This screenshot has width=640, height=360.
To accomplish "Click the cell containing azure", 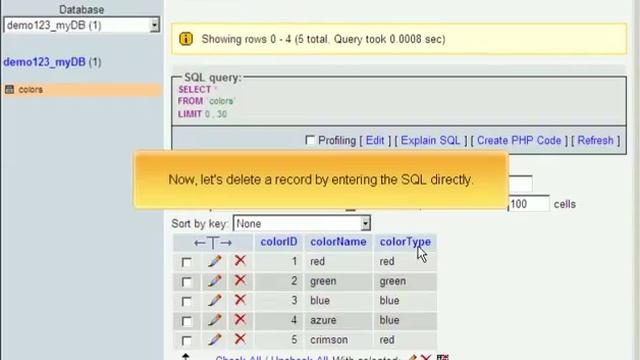I will pyautogui.click(x=338, y=320).
